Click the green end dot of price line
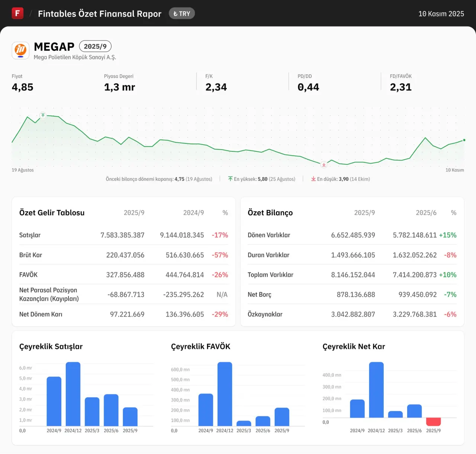This screenshot has width=476, height=454. [x=464, y=140]
